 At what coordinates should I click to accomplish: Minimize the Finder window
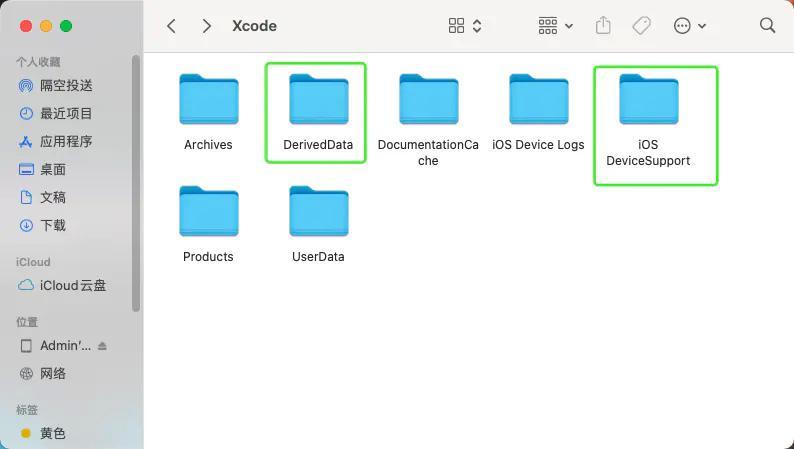(x=46, y=26)
